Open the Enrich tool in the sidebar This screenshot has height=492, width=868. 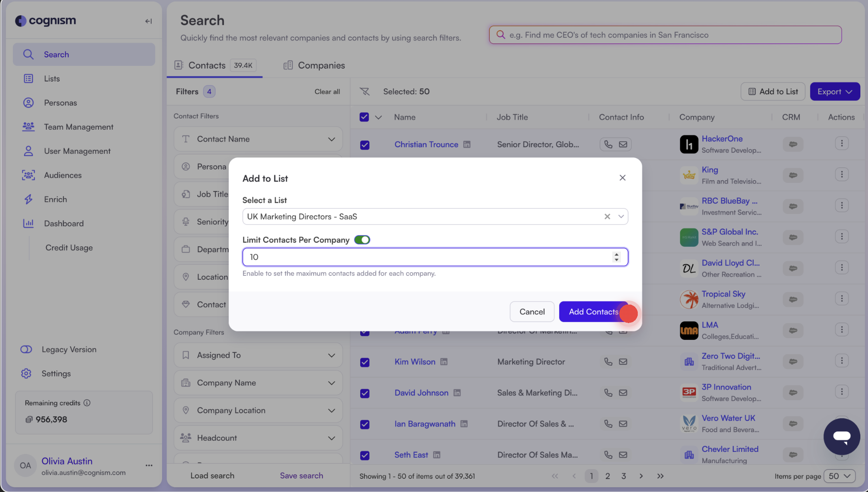(55, 199)
